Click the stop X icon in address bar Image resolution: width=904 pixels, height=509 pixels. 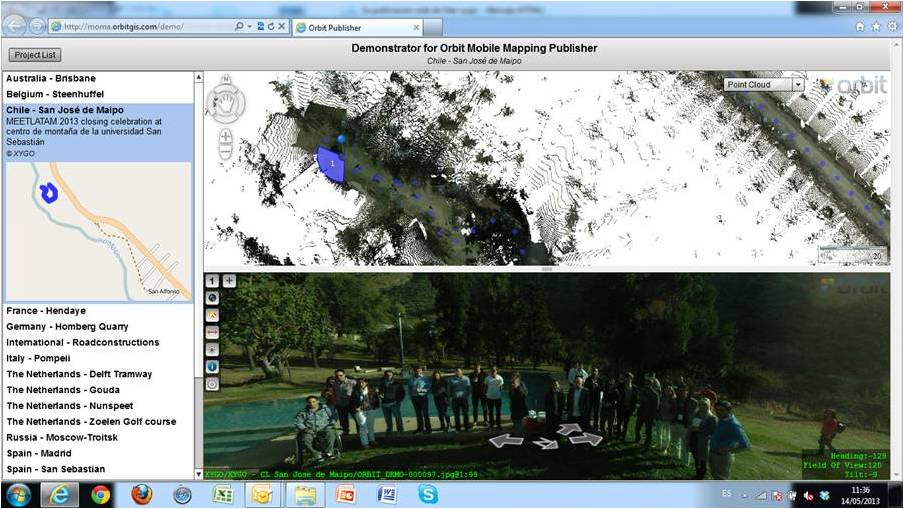(281, 27)
